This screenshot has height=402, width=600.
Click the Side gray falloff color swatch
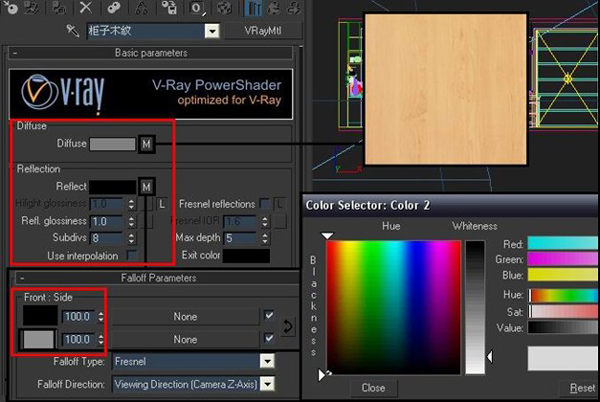pos(38,339)
